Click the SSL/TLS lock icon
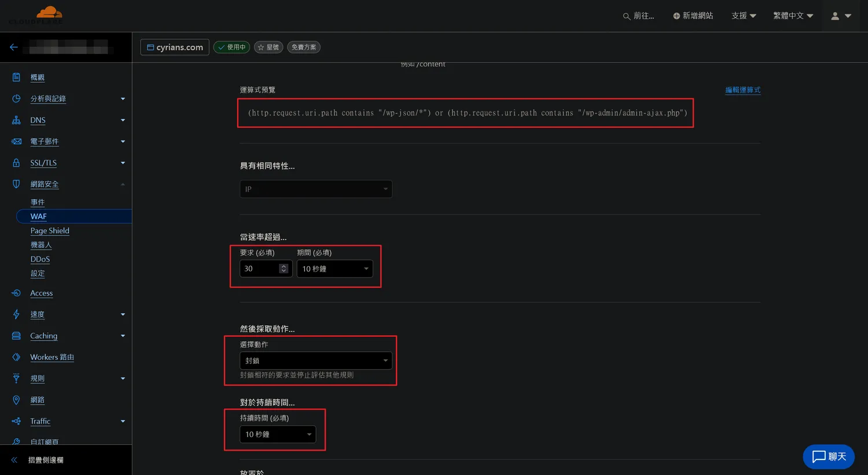 (16, 163)
